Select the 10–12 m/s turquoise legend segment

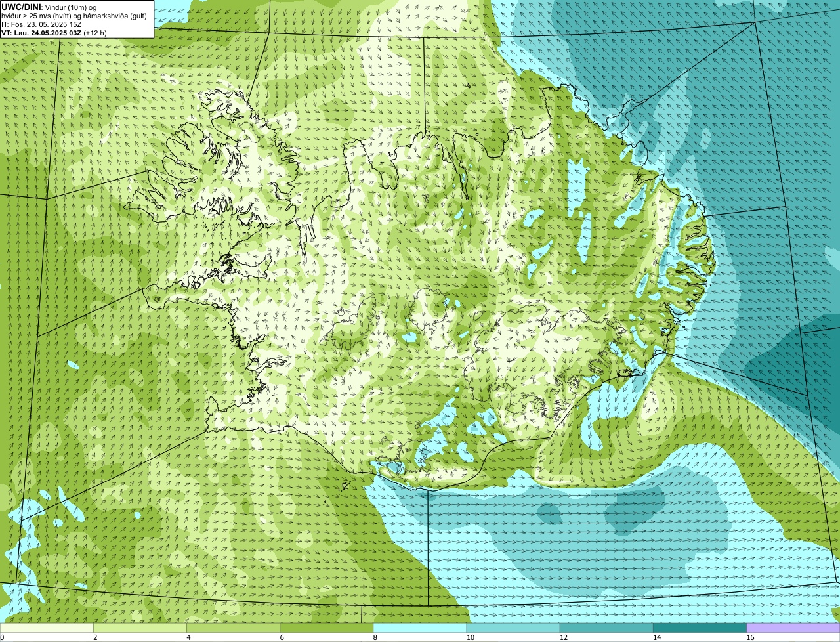513,628
